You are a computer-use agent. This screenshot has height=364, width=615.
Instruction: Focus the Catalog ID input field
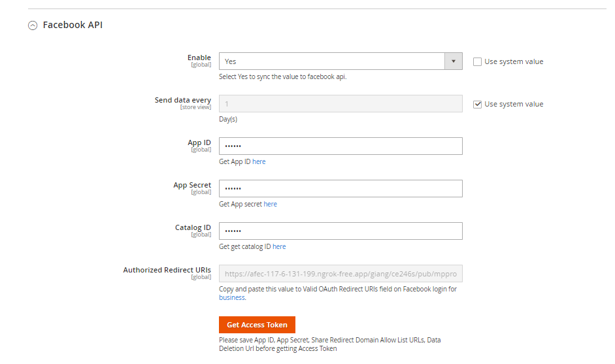340,231
